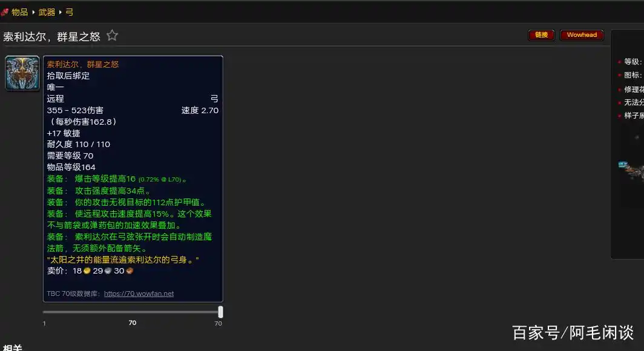Click the 图标 entry in side panel
Viewport: 644px width, 351px height.
point(632,75)
